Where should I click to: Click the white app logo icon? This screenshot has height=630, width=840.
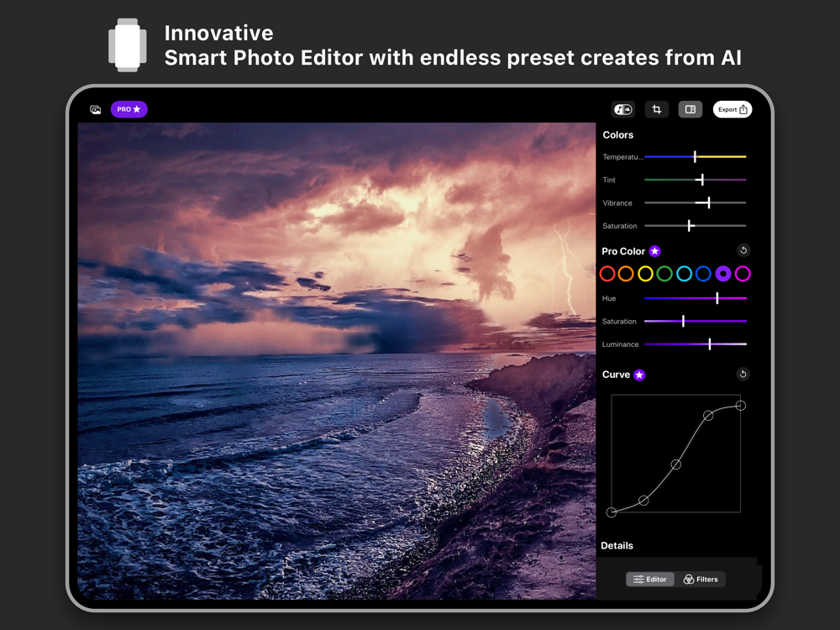[128, 45]
